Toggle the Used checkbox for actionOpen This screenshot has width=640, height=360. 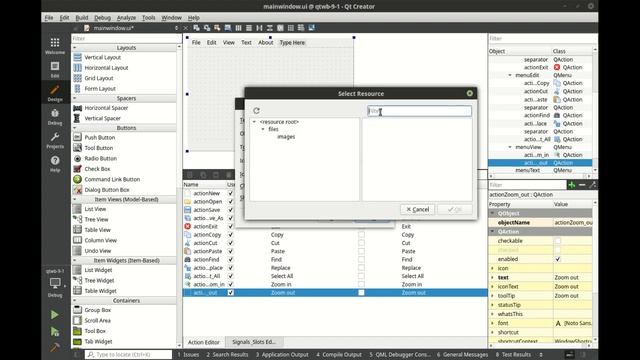(231, 201)
